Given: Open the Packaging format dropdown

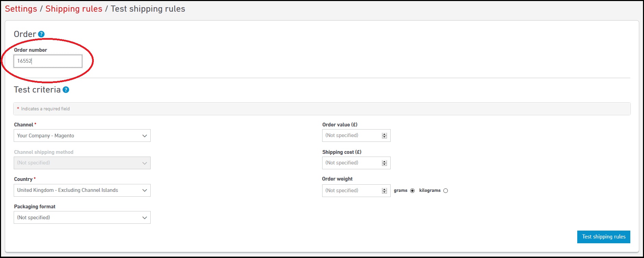Looking at the screenshot, I should 82,218.
